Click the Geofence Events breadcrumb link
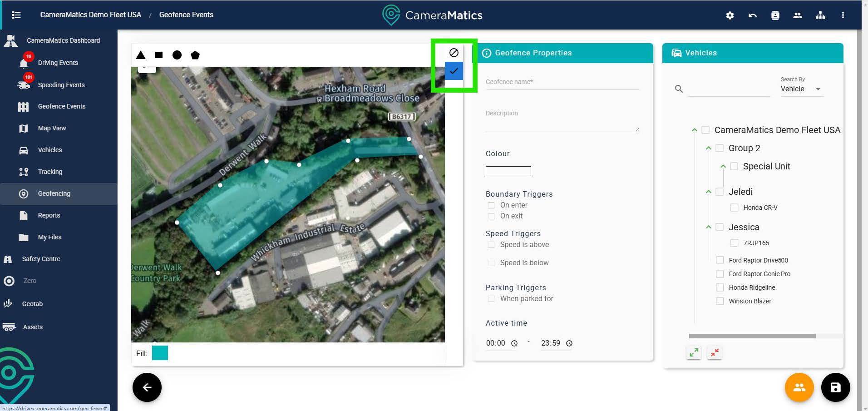868x411 pixels. click(x=186, y=15)
